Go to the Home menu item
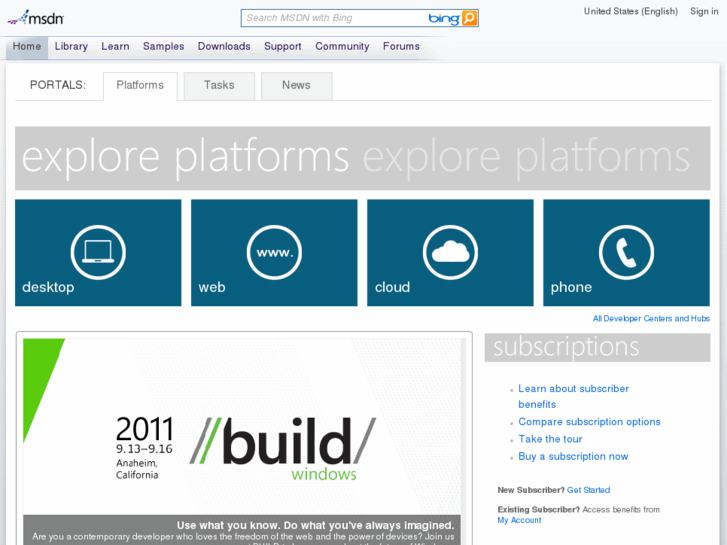727x545 pixels. 26,46
